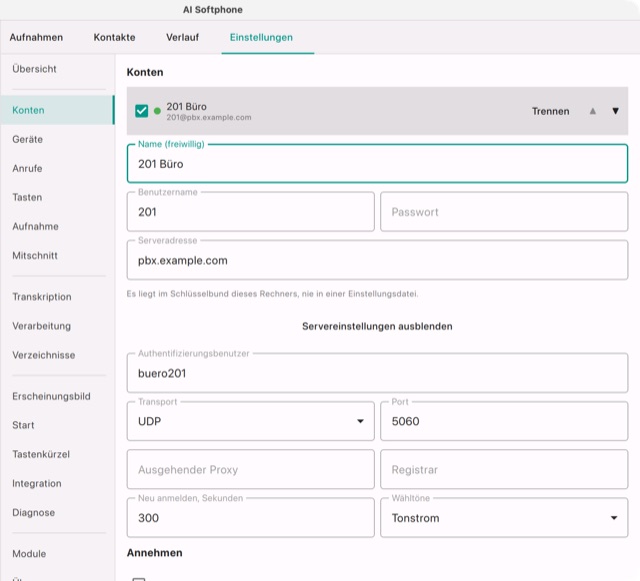Open Verarbeitung settings
This screenshot has height=581, width=640.
[57, 326]
